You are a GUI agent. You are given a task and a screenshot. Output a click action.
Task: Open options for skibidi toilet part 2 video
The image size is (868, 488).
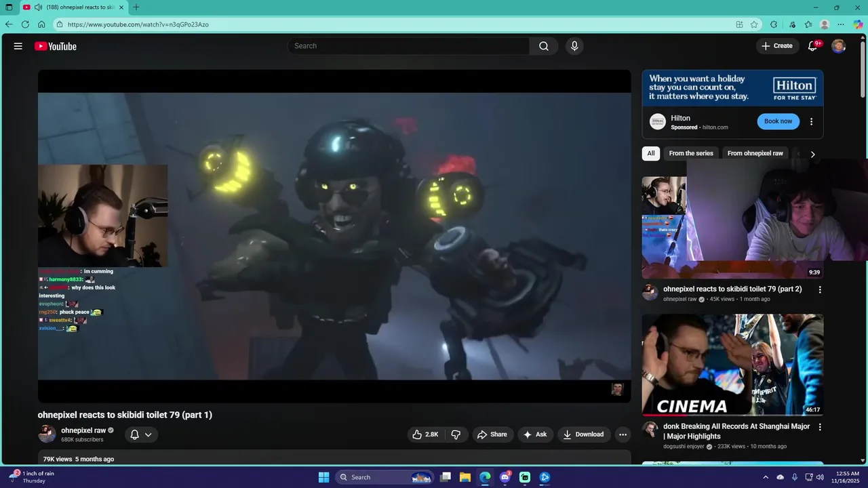click(x=820, y=289)
